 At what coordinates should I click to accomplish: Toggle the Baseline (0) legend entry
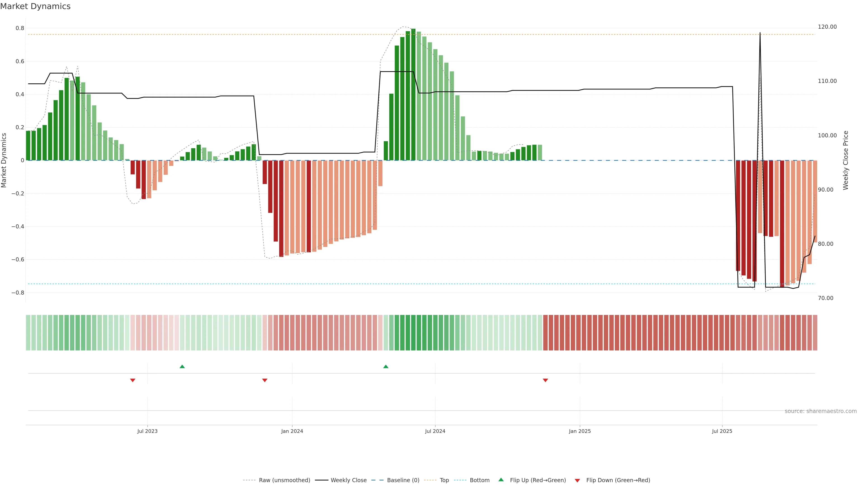[x=403, y=480]
